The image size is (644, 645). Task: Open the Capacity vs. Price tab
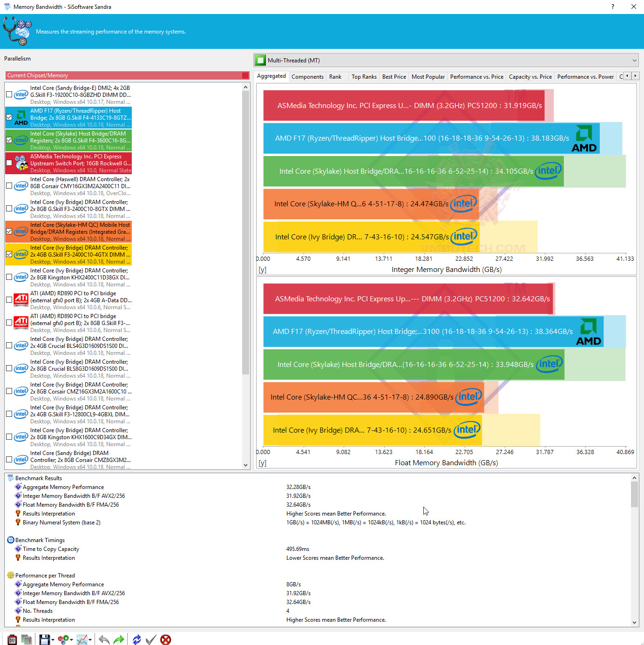530,77
